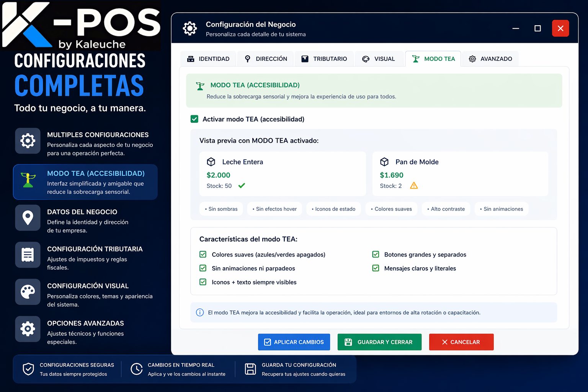Click the Sin sombras chip
The width and height of the screenshot is (588, 392).
click(x=221, y=209)
